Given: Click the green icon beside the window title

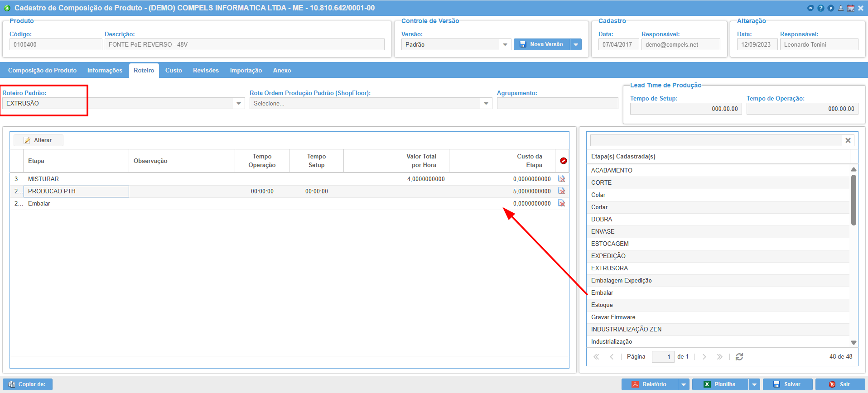Looking at the screenshot, I should coord(7,8).
